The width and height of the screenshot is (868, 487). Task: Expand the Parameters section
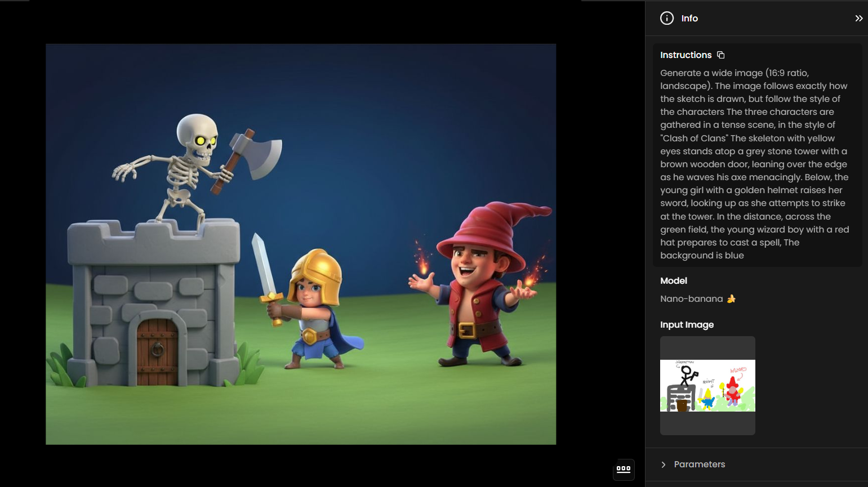point(664,464)
